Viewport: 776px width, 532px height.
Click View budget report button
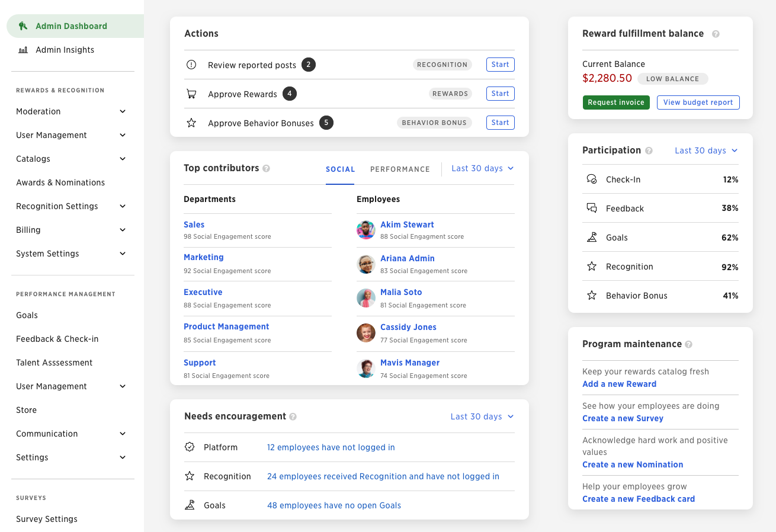698,102
